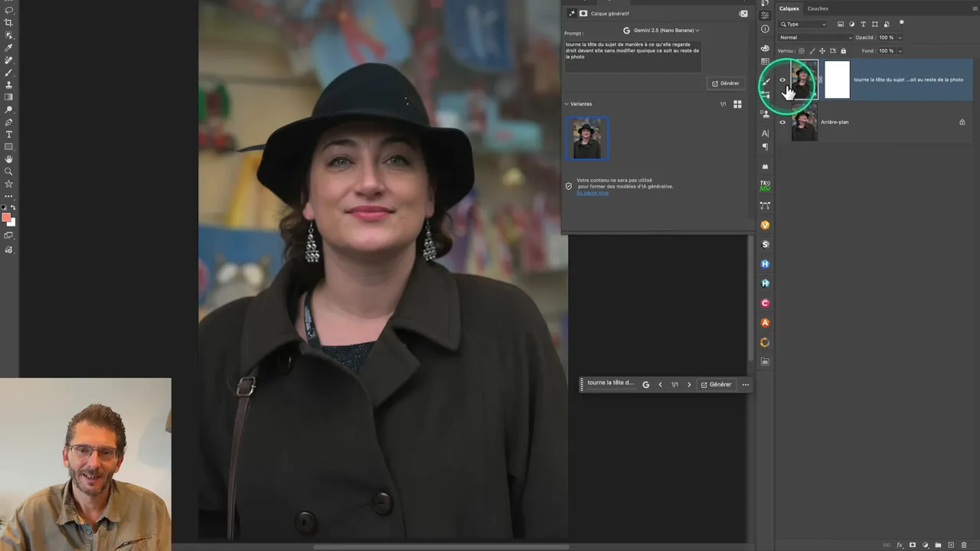Click the lock all layer icon

click(844, 51)
